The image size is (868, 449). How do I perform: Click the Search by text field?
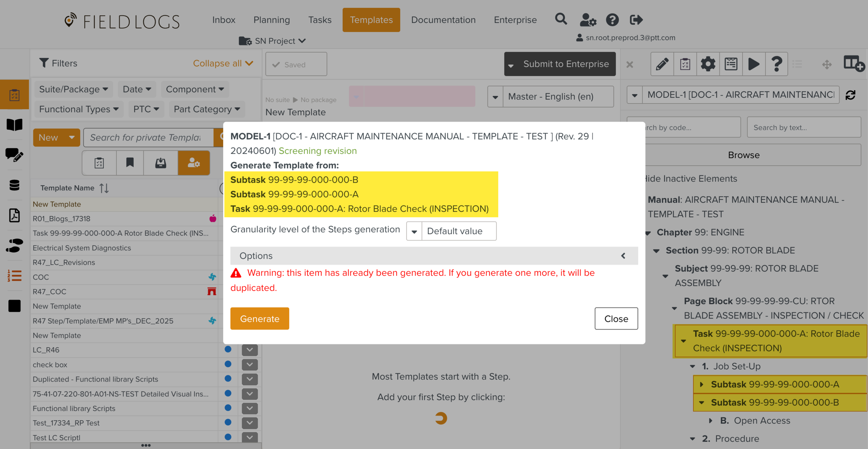point(803,127)
